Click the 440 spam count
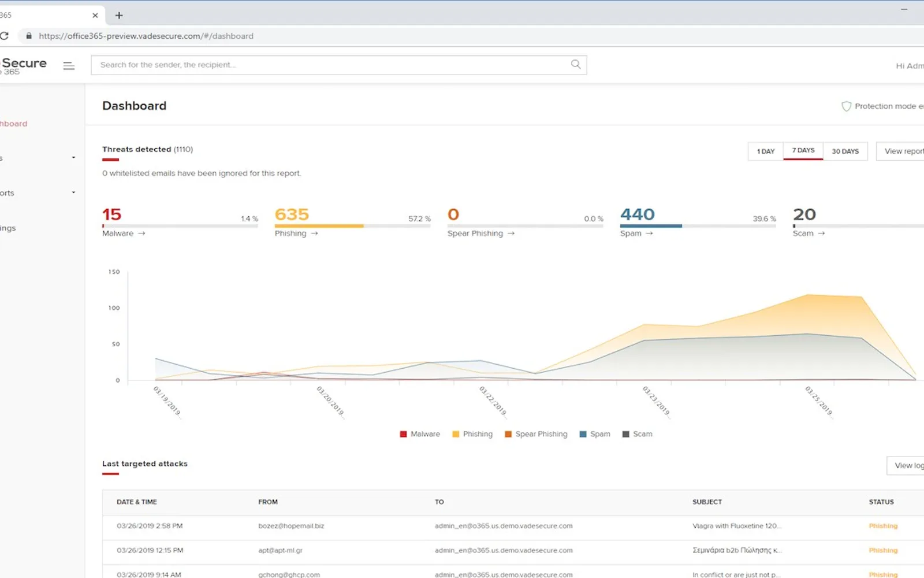The image size is (924, 578). pyautogui.click(x=638, y=214)
